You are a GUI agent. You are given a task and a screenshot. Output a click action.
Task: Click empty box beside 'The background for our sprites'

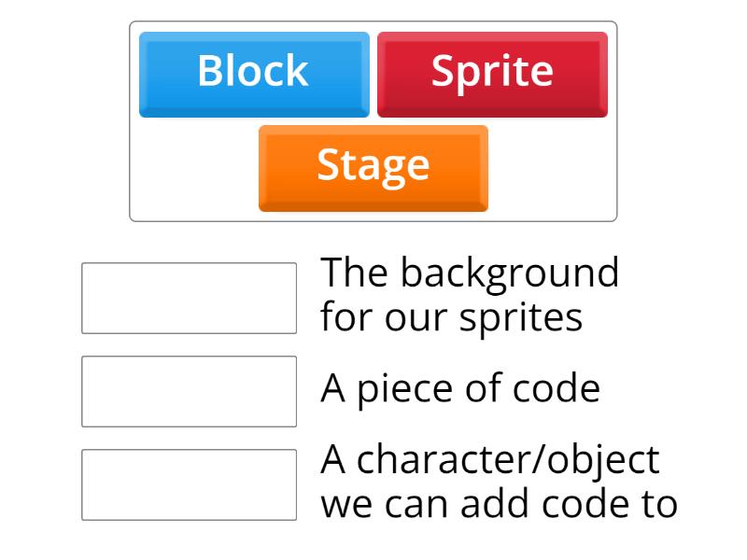[x=189, y=298]
